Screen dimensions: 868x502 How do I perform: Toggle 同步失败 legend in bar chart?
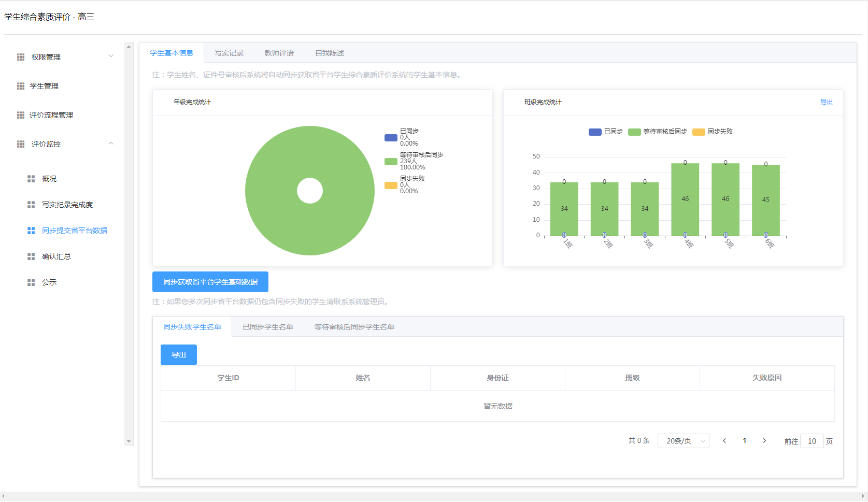point(713,132)
